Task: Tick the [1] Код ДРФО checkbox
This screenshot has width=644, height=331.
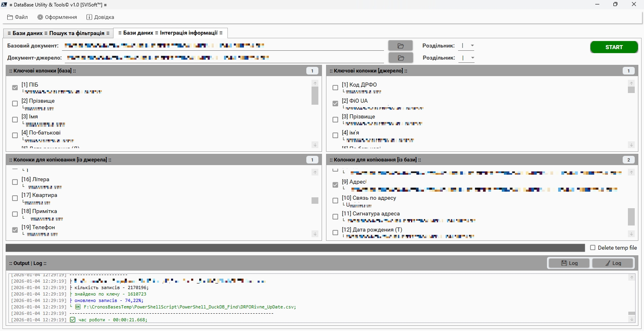Action: 335,87
